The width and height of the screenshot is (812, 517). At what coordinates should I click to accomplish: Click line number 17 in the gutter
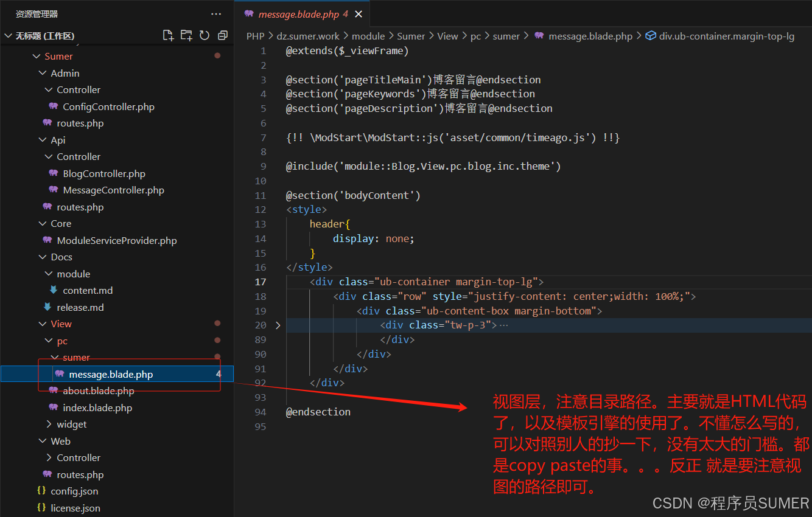(261, 282)
